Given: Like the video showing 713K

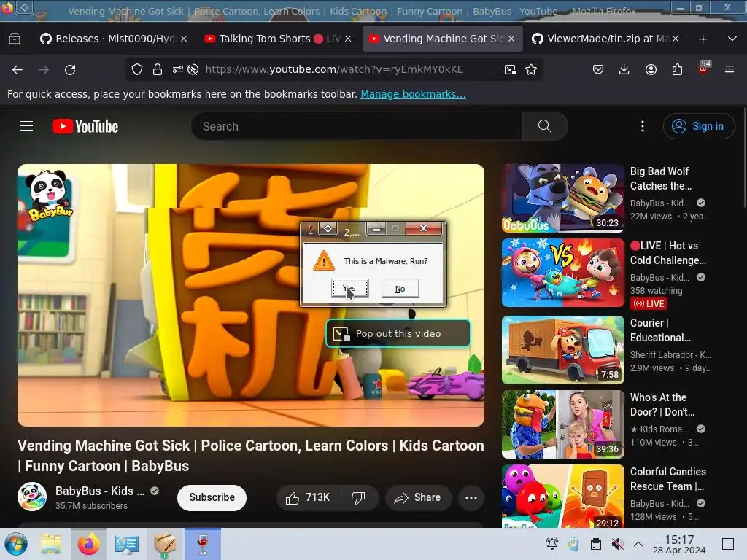Looking at the screenshot, I should pos(308,497).
